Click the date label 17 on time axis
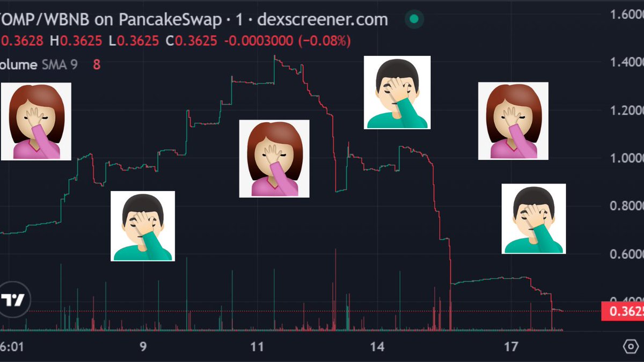644x362 pixels. click(511, 347)
